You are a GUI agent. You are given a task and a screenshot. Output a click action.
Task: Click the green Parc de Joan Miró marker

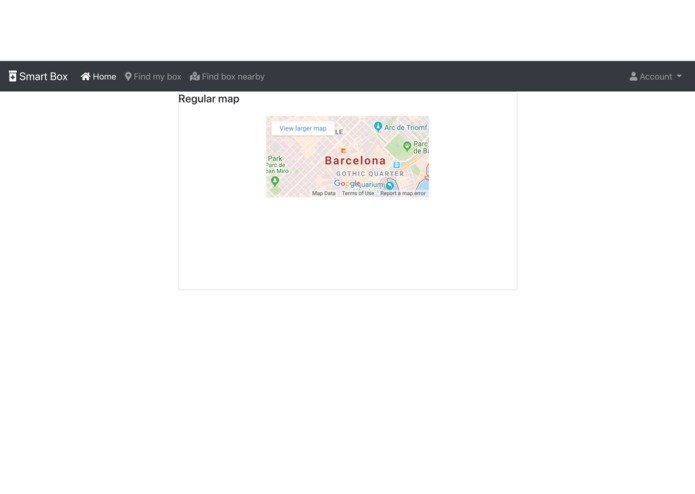(275, 181)
